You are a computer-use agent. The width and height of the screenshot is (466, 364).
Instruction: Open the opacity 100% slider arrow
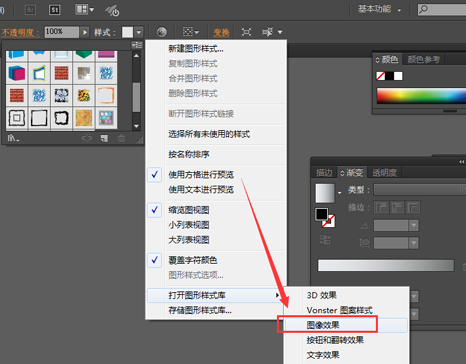click(85, 32)
